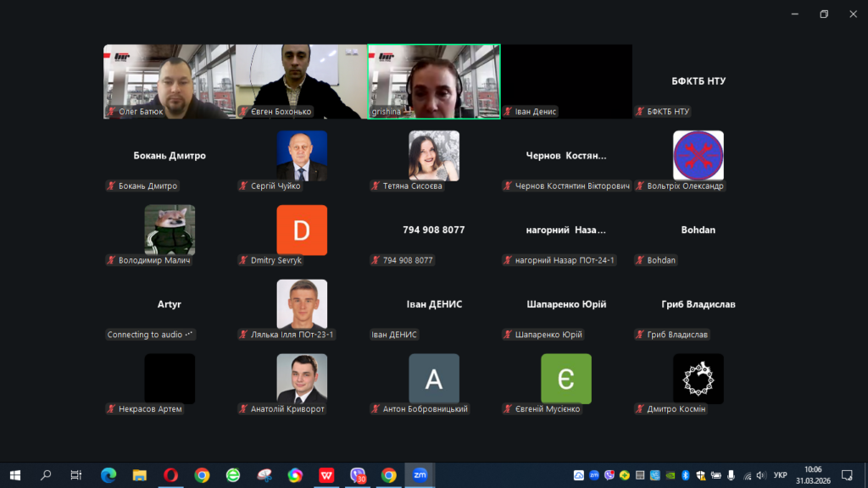Screen dimensions: 868x488
Task: Click Dmitry Sevryk's orange D avatar
Action: click(x=302, y=230)
